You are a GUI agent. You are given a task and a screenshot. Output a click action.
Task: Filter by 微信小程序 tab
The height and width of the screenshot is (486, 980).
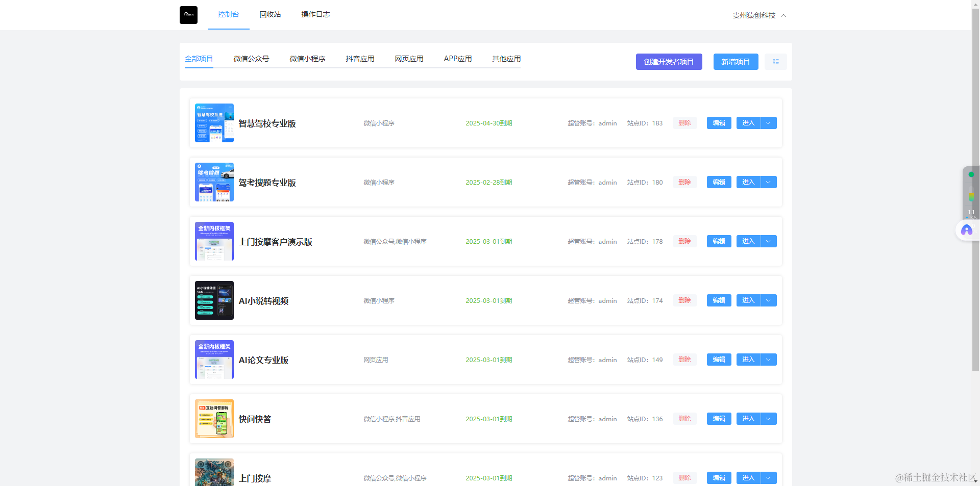(307, 59)
